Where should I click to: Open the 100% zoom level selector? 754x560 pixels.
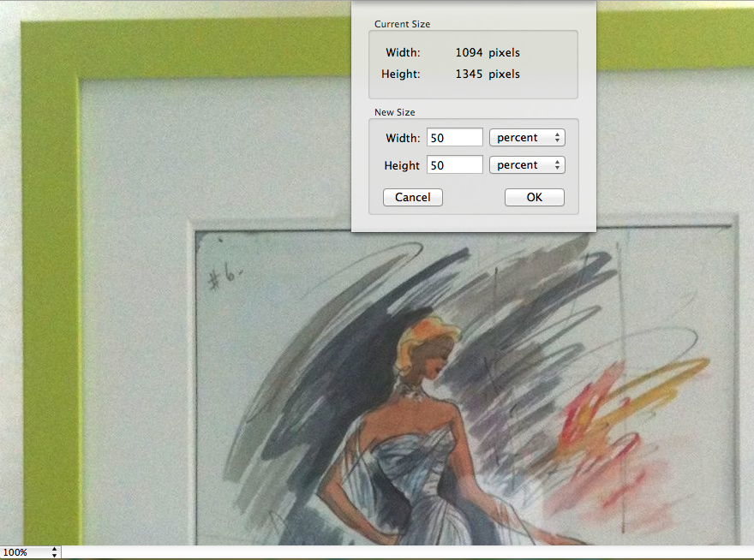tap(30, 552)
